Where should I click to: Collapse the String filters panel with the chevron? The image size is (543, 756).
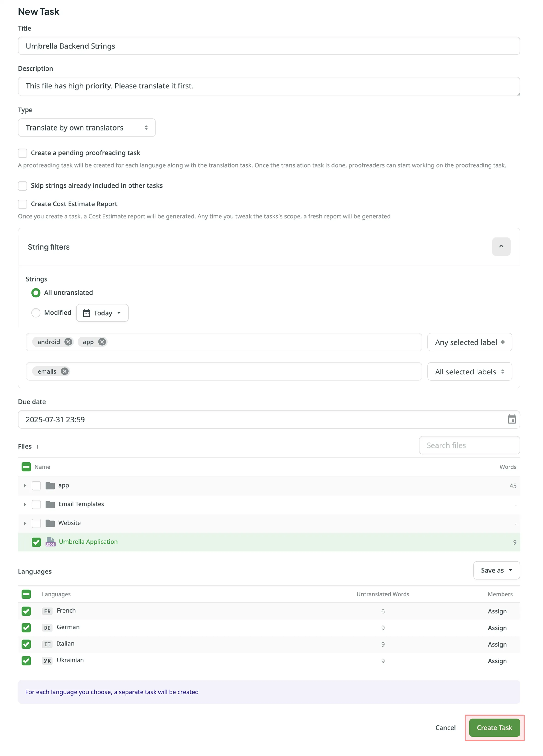click(501, 247)
